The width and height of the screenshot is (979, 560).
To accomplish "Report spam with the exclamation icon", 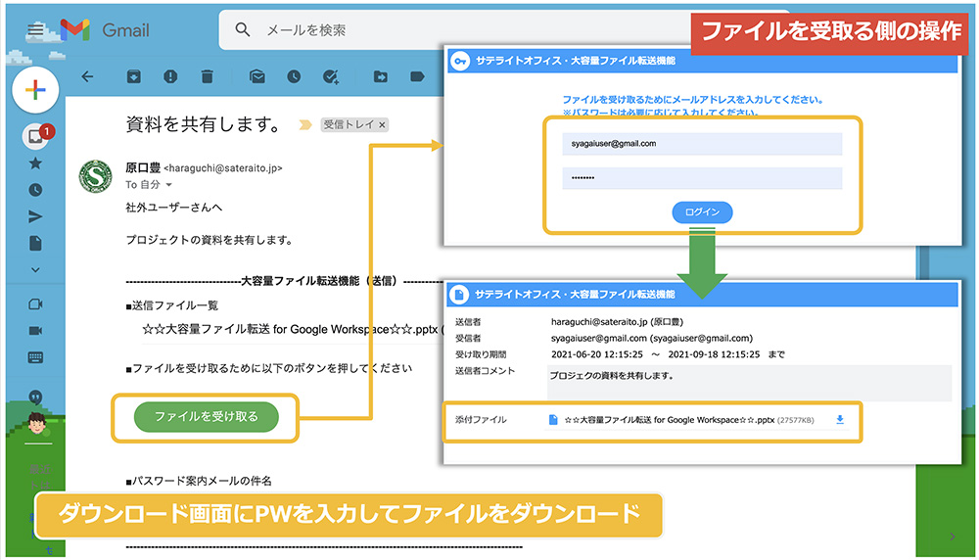I will (x=169, y=76).
